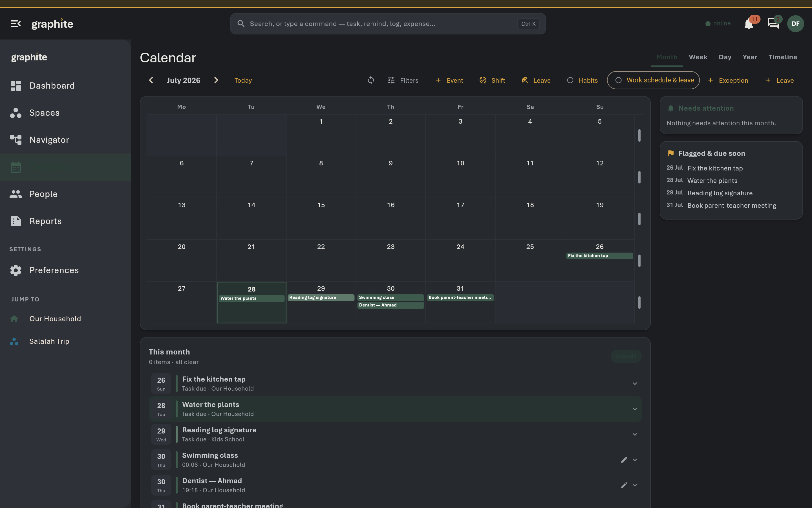Go to next month

216,80
